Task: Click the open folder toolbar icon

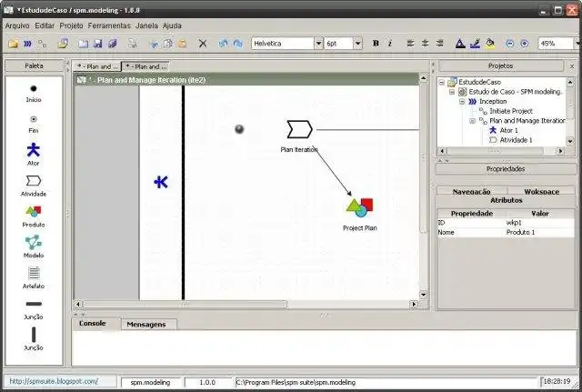Action: [x=14, y=44]
